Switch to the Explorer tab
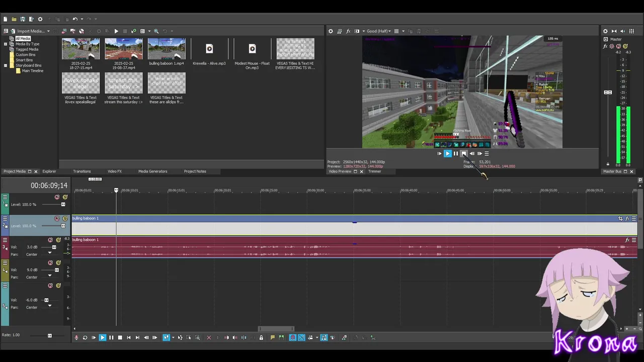This screenshot has height=362, width=644. point(49,171)
